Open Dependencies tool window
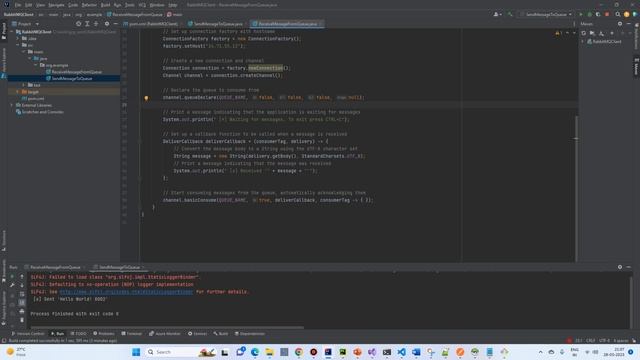The height and width of the screenshot is (360, 640). (250, 333)
